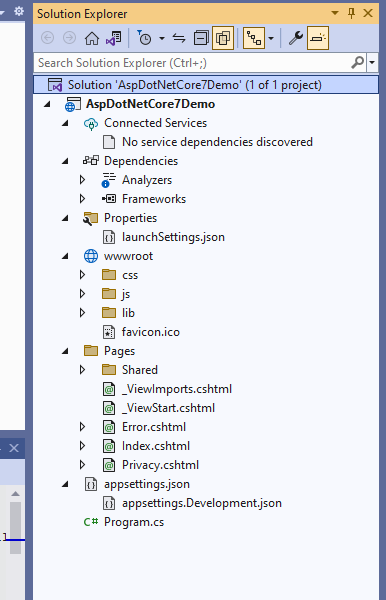Image resolution: width=386 pixels, height=600 pixels.
Task: Click the Dependencies node icon
Action: tap(91, 161)
